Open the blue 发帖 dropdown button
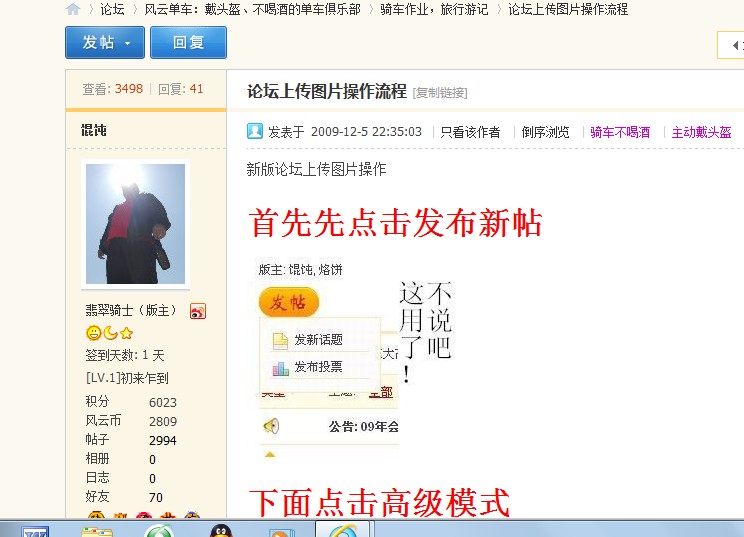744x537 pixels. point(105,43)
